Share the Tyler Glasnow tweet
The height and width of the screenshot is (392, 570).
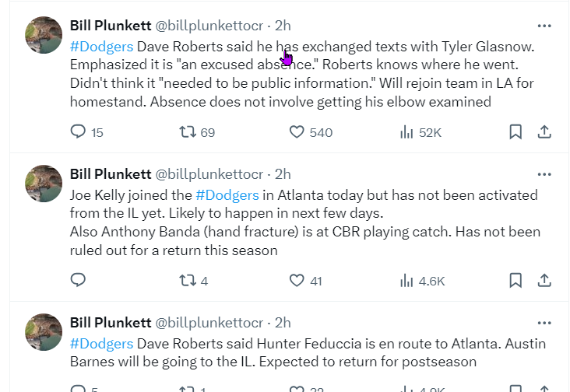(x=545, y=132)
